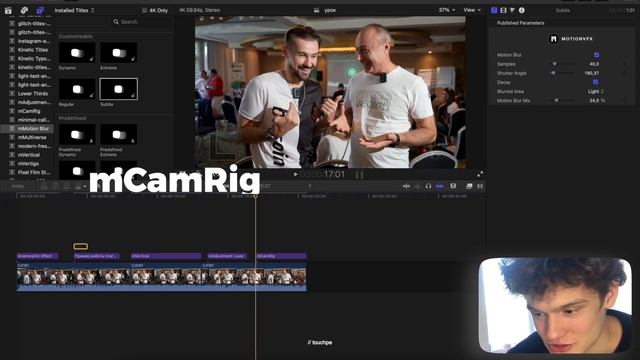The width and height of the screenshot is (640, 360).
Task: Select the mVertical category
Action: 29,155
